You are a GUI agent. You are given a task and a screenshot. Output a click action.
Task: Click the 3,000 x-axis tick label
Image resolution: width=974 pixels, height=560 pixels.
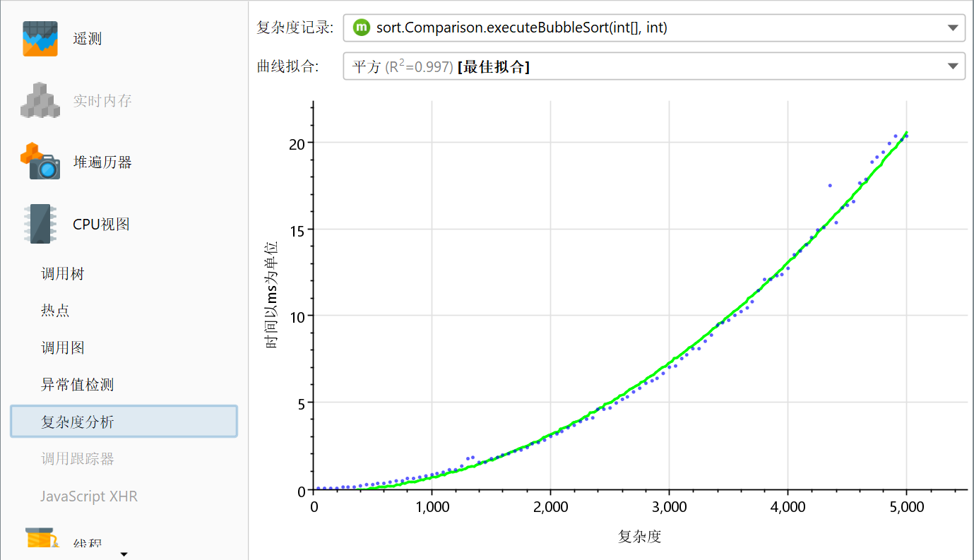click(670, 506)
